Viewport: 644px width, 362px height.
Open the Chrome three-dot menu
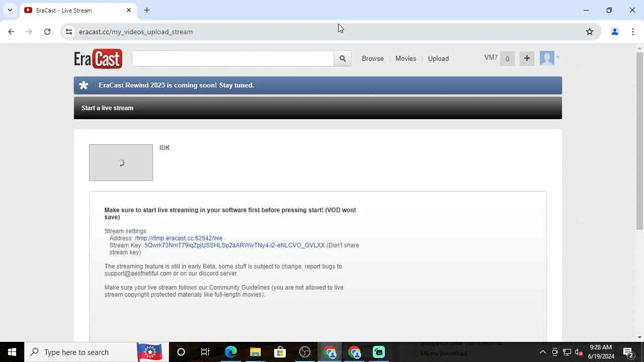[633, 32]
